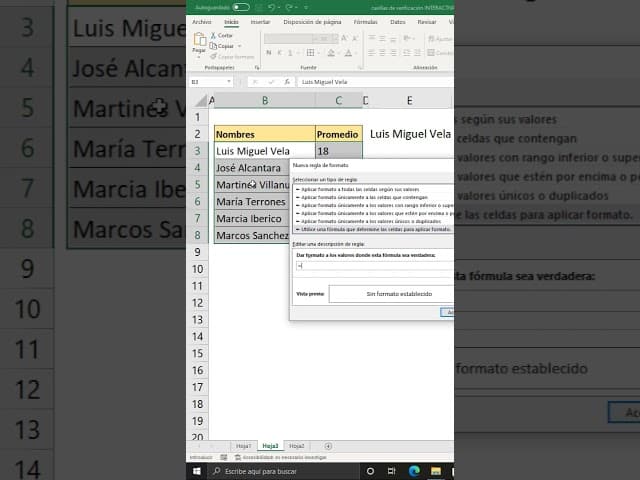Click the increase font size icon
The width and height of the screenshot is (640, 480).
coord(344,39)
